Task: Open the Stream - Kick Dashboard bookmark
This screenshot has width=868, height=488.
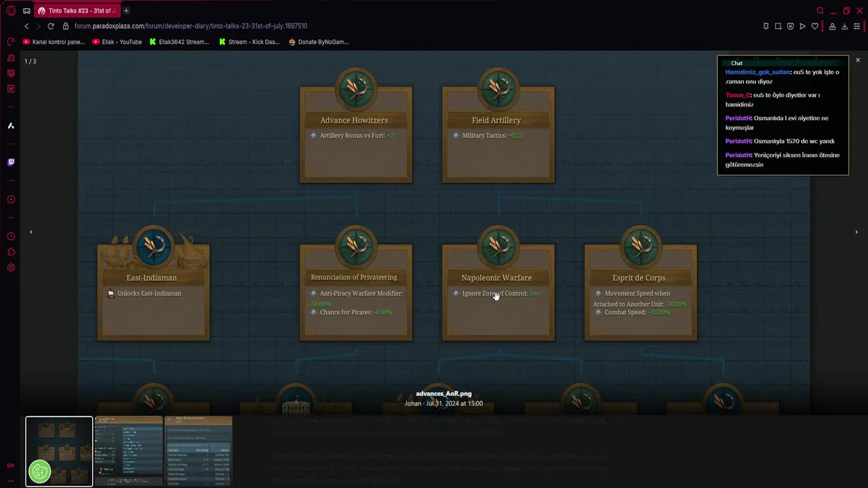Action: point(249,42)
